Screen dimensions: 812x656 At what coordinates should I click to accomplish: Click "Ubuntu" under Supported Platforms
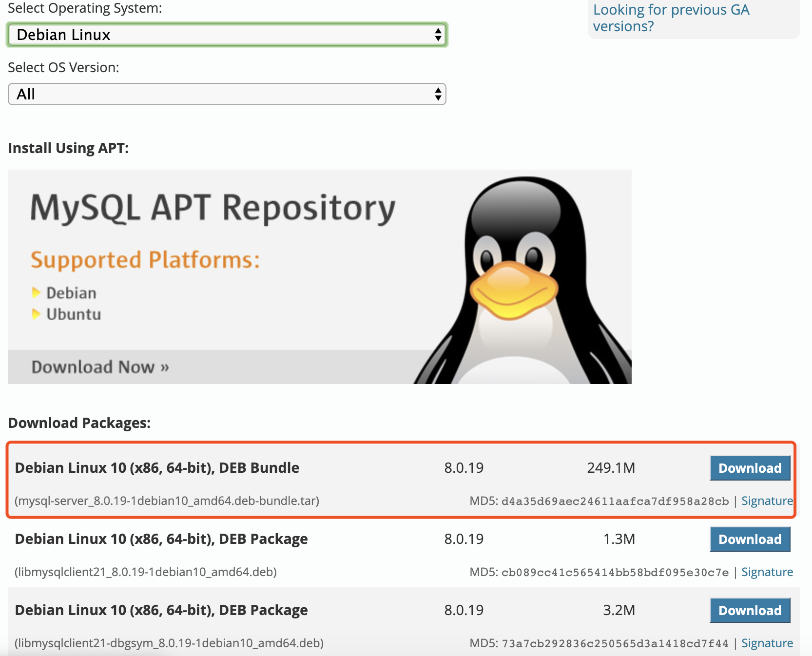coord(74,314)
